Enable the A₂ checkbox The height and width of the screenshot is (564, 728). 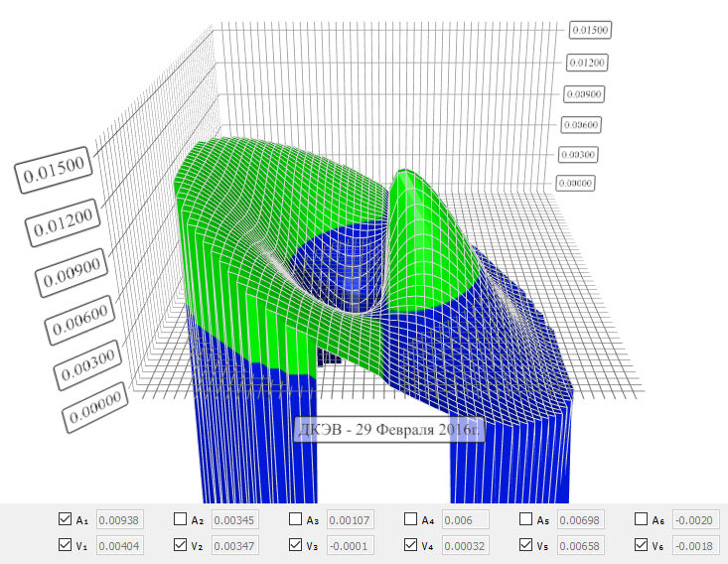point(181,518)
